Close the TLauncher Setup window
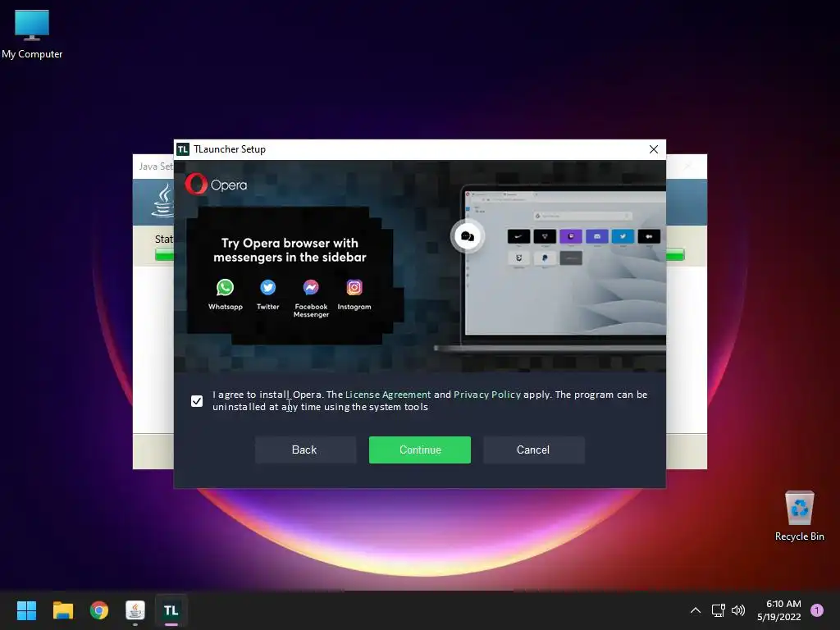Image resolution: width=840 pixels, height=630 pixels. coord(654,149)
